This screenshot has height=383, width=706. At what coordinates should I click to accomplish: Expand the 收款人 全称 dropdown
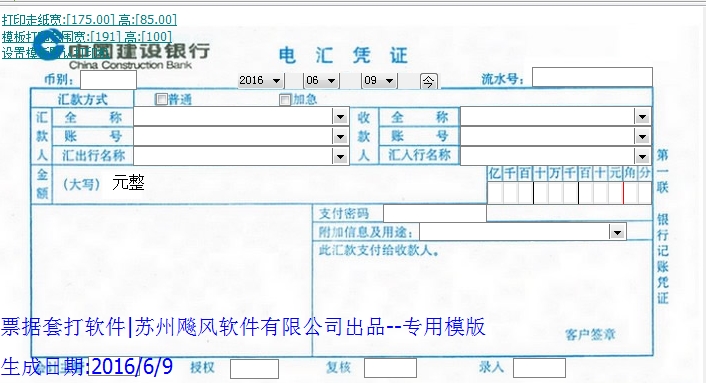643,117
